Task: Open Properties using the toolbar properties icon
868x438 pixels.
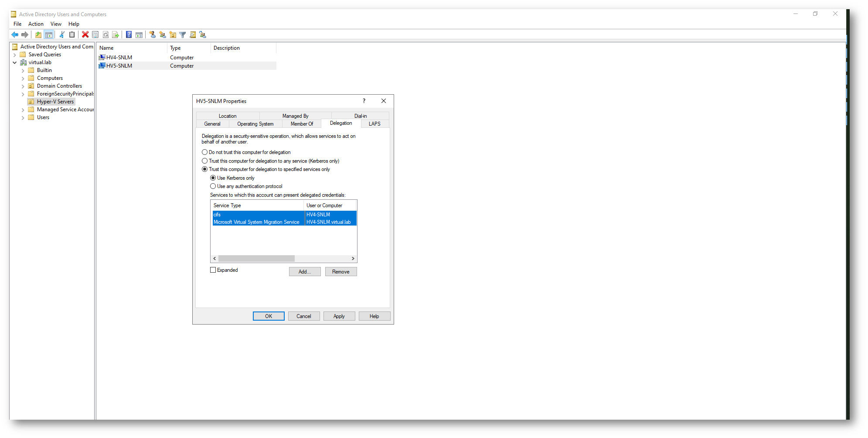Action: pos(95,35)
